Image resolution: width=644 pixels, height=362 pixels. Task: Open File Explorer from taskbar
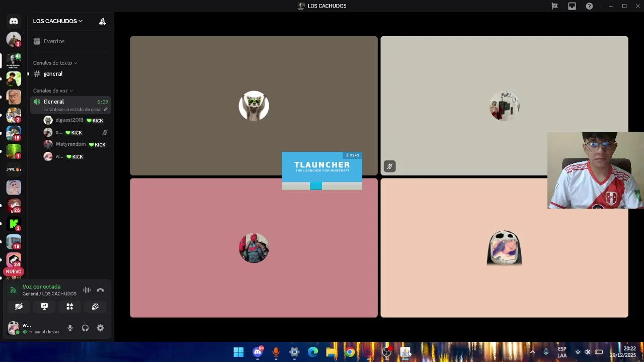[331, 352]
